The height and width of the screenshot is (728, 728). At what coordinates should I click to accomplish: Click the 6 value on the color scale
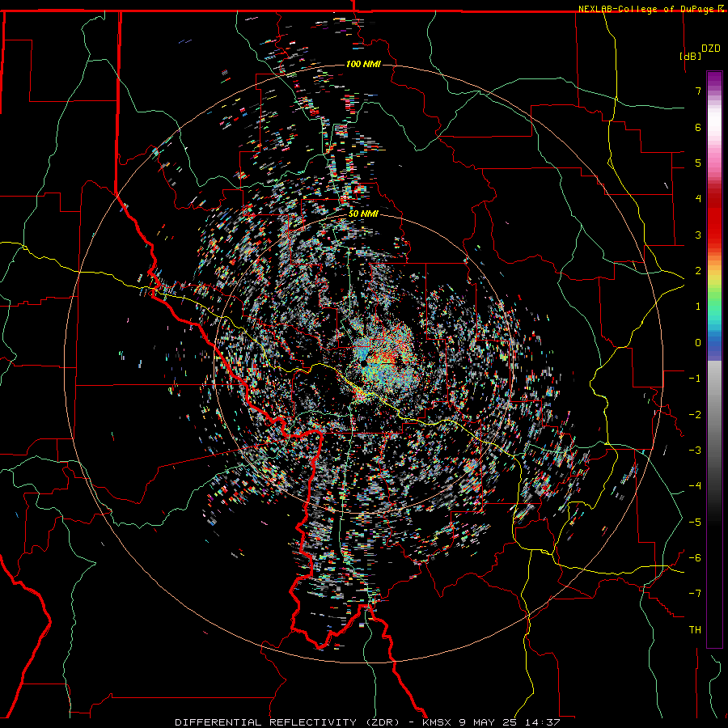tap(698, 127)
